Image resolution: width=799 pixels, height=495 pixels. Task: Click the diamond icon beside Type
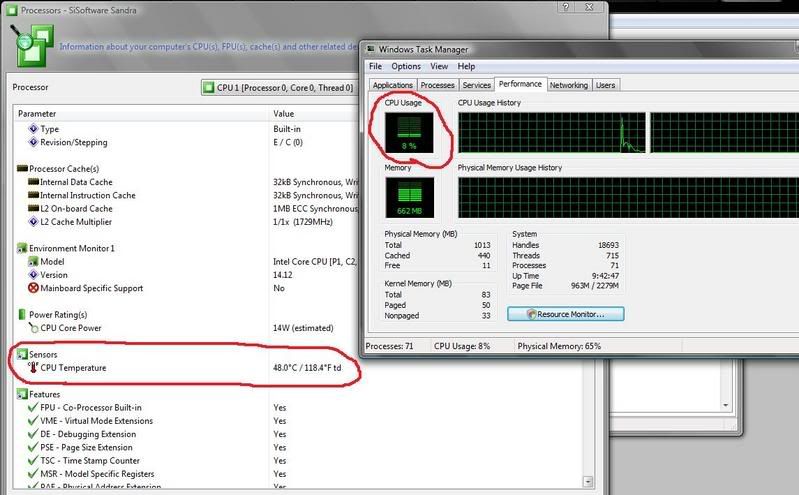tap(34, 128)
